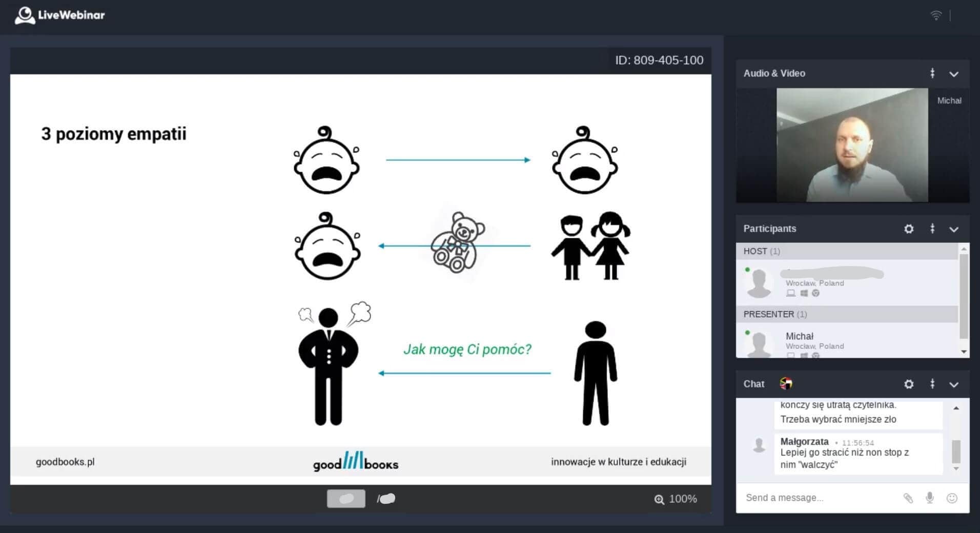Collapse the Chat panel
Screen dimensions: 980x533
click(x=954, y=385)
